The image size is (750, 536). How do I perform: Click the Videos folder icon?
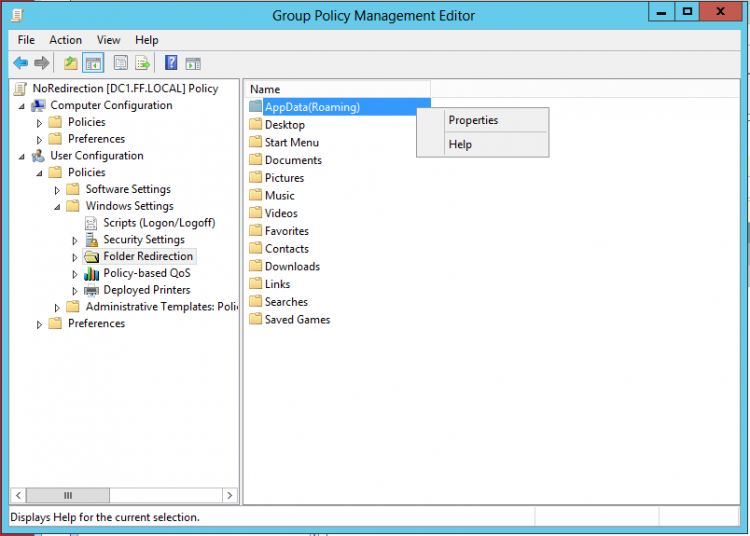coord(255,213)
